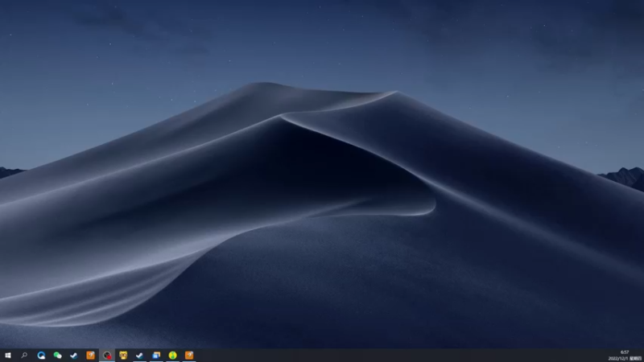Open the yellow-green round app icon

172,356
